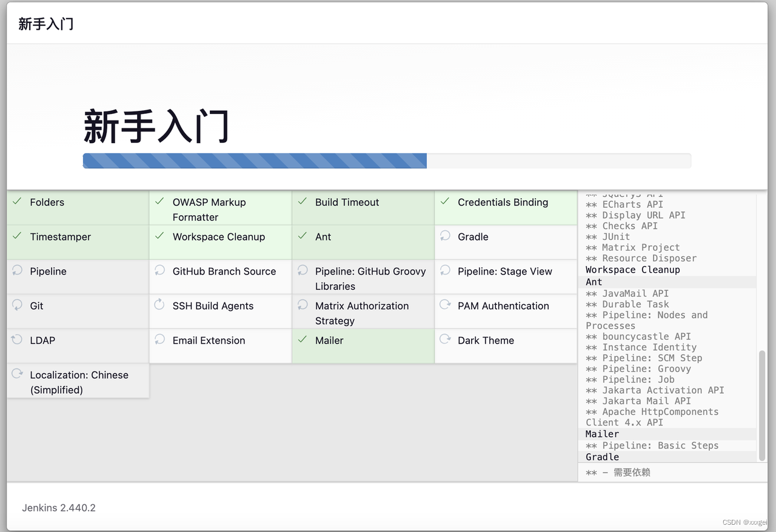776x532 pixels.
Task: Click the checkmark icon beside Mailer plugin
Action: tap(303, 339)
